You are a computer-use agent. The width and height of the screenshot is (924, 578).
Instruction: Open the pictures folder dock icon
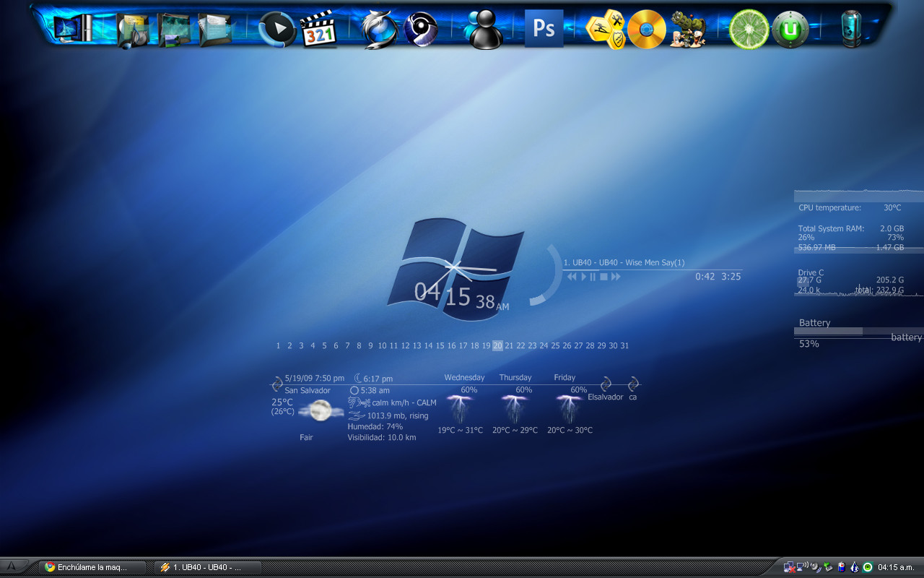[174, 30]
